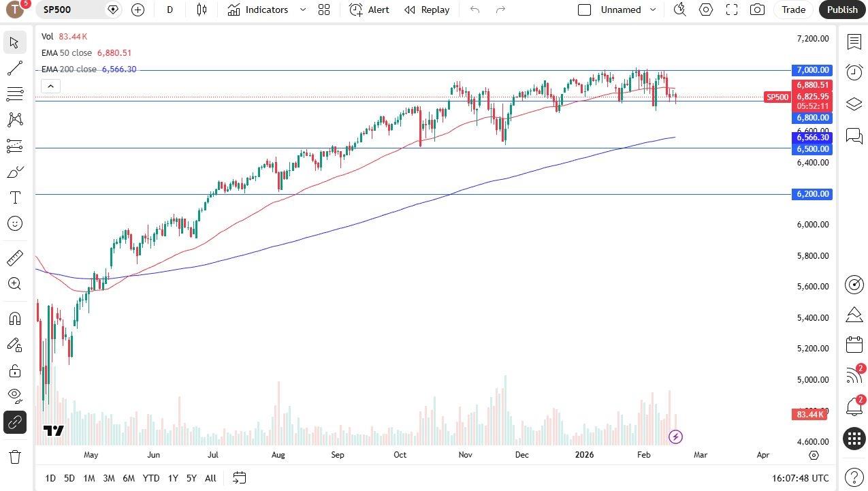Image resolution: width=868 pixels, height=491 pixels.
Task: Remove drawings with trash icon
Action: (x=14, y=456)
